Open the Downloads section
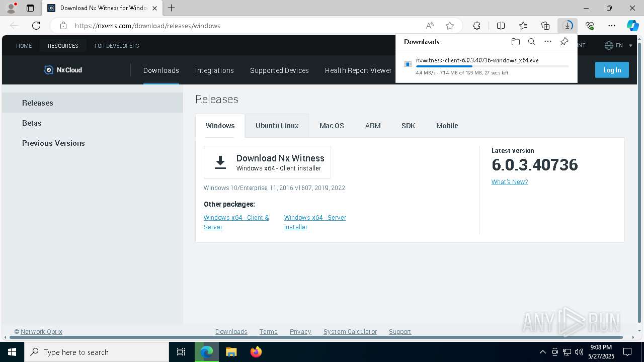The image size is (644, 362). tap(161, 70)
